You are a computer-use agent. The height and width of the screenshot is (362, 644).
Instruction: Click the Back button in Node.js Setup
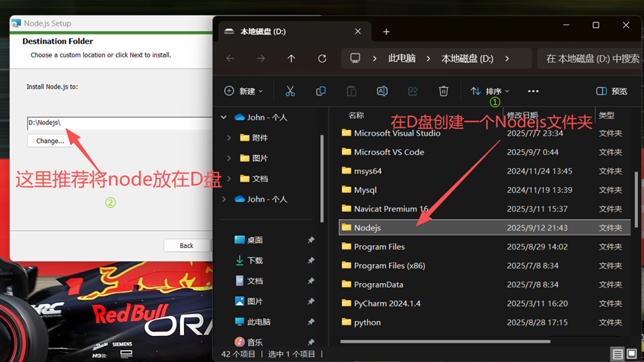coord(186,246)
